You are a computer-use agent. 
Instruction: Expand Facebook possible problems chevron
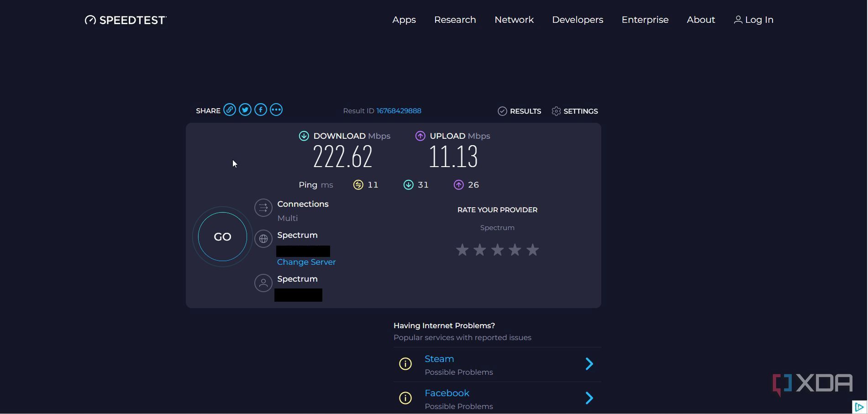tap(589, 398)
